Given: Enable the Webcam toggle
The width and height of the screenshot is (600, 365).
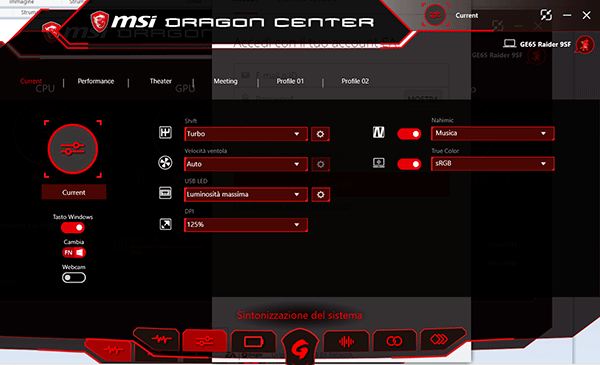Looking at the screenshot, I should click(x=74, y=277).
